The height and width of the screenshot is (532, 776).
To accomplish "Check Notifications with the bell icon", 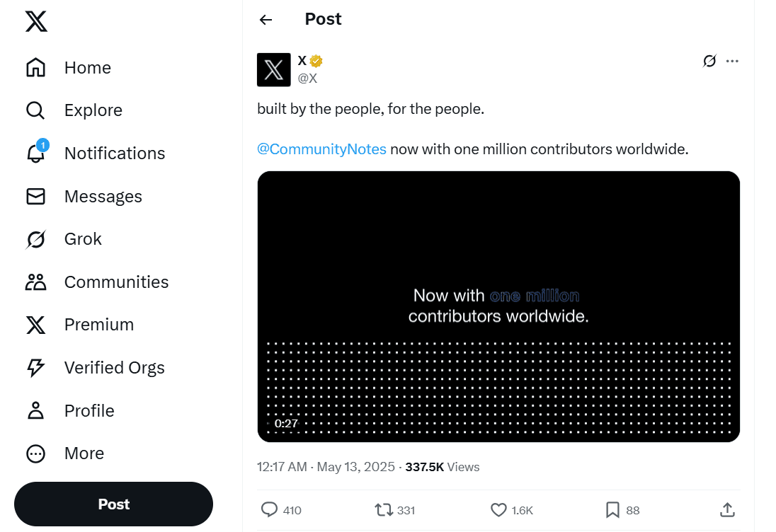I will (x=114, y=153).
